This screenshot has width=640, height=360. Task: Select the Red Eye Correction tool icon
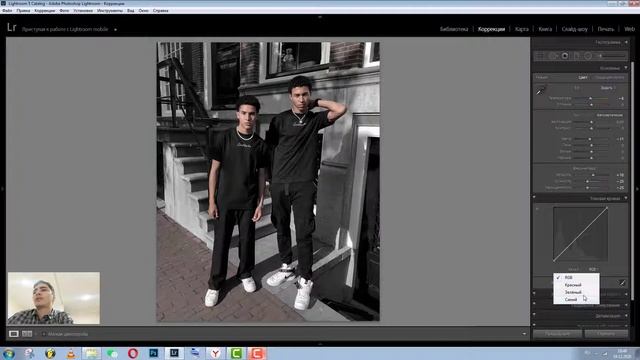(x=565, y=56)
